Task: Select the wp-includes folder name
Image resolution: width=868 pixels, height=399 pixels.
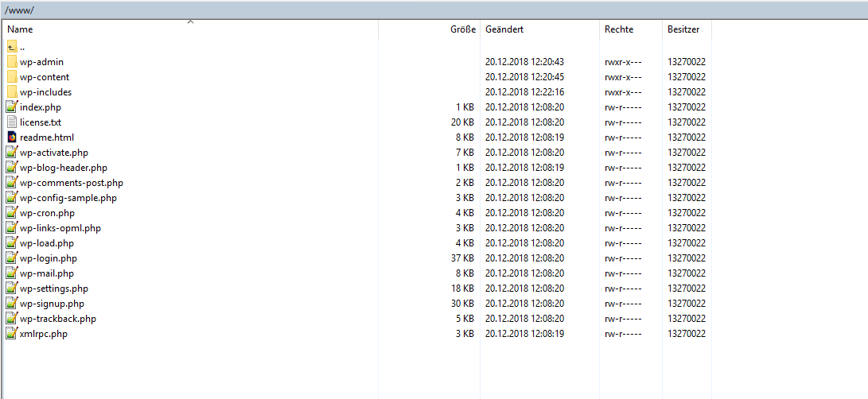Action: click(45, 92)
